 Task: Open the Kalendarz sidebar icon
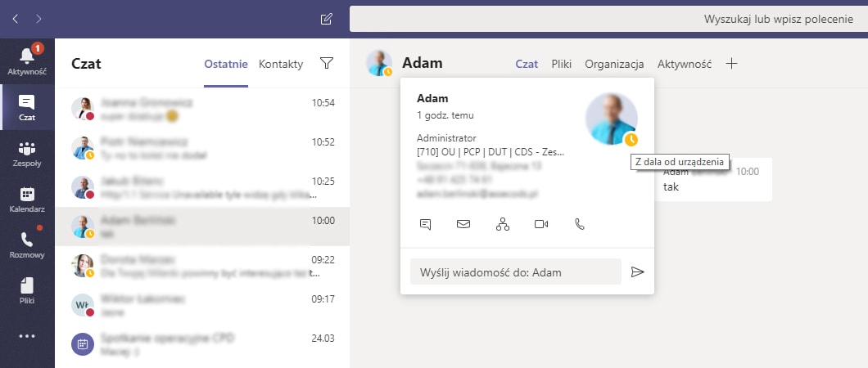click(x=27, y=200)
